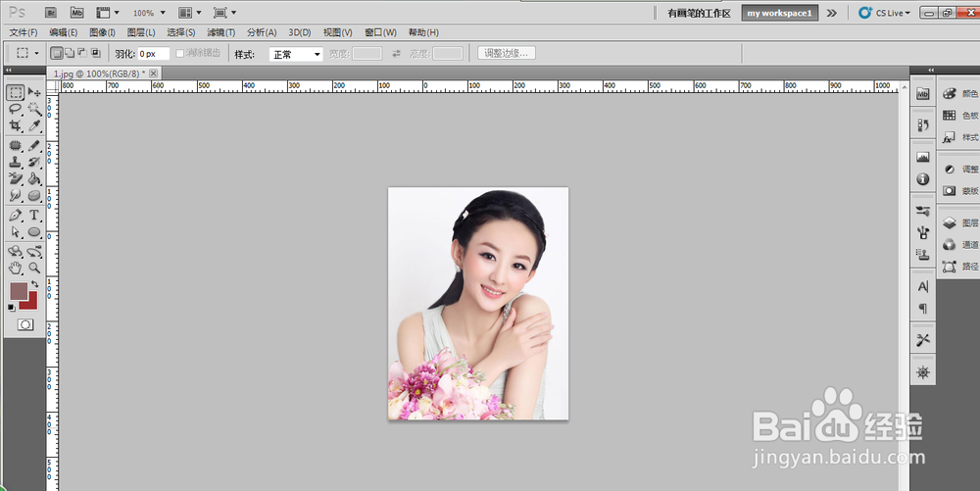This screenshot has width=980, height=491.
Task: Select the 3D Camera Rotate tool
Action: click(34, 252)
